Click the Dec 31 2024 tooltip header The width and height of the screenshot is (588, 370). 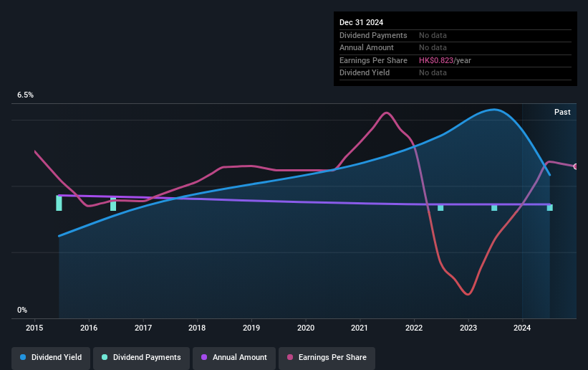[x=364, y=22]
